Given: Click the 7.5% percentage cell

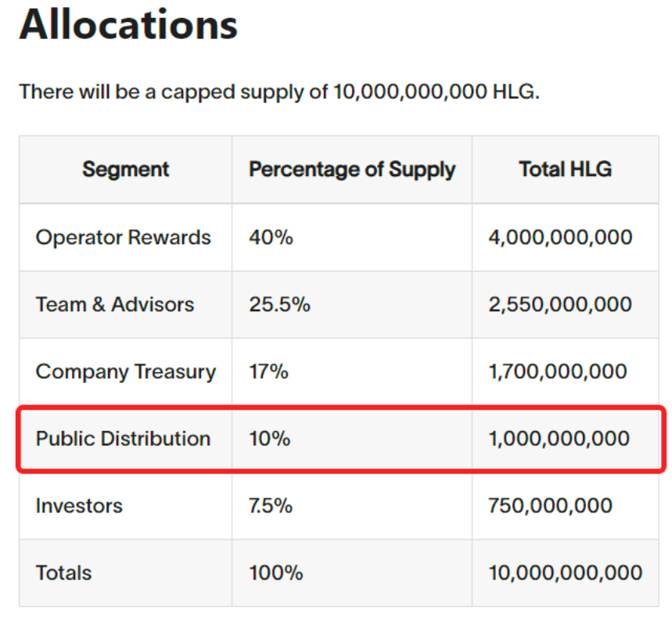Looking at the screenshot, I should [x=271, y=505].
